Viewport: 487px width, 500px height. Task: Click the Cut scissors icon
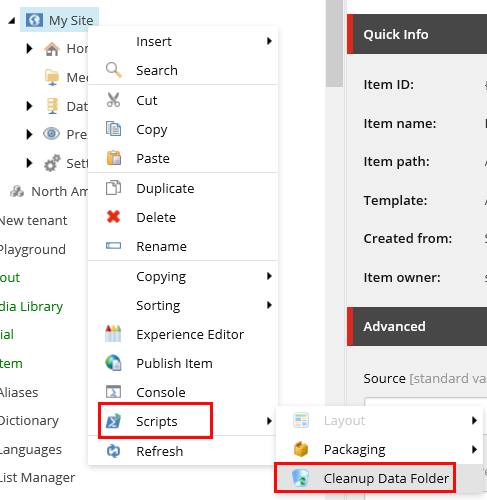pyautogui.click(x=113, y=100)
